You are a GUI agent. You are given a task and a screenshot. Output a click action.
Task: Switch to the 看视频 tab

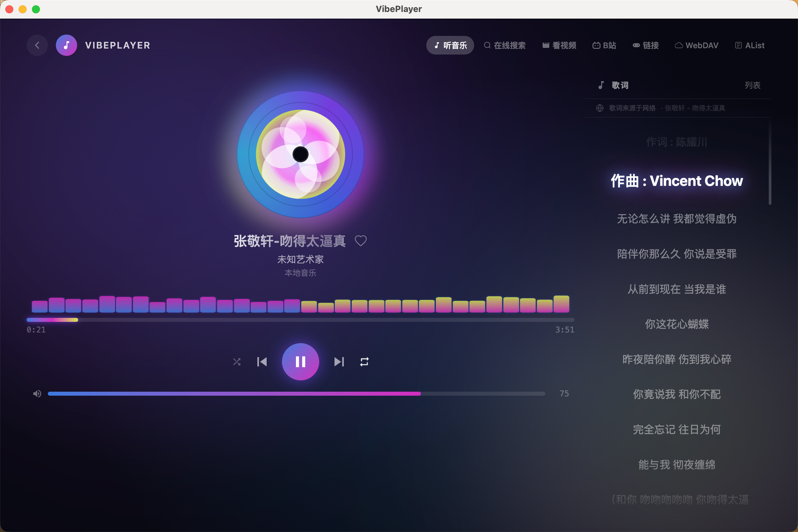coord(559,45)
